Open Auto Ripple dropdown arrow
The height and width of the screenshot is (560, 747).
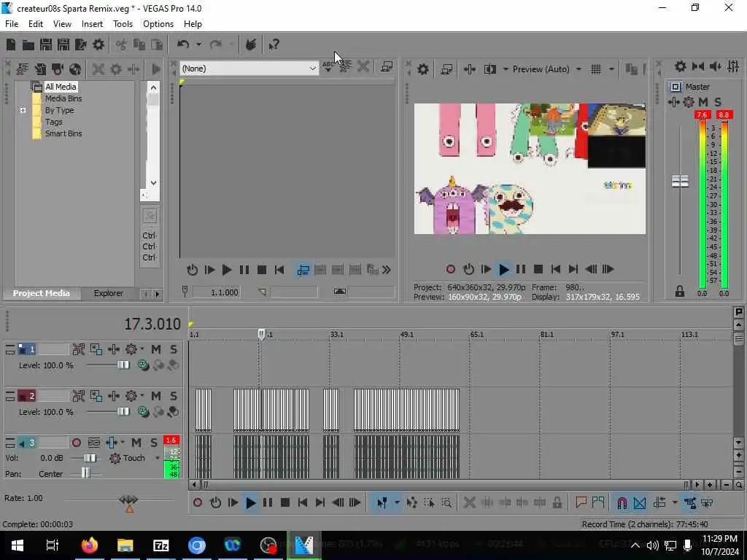click(x=674, y=503)
